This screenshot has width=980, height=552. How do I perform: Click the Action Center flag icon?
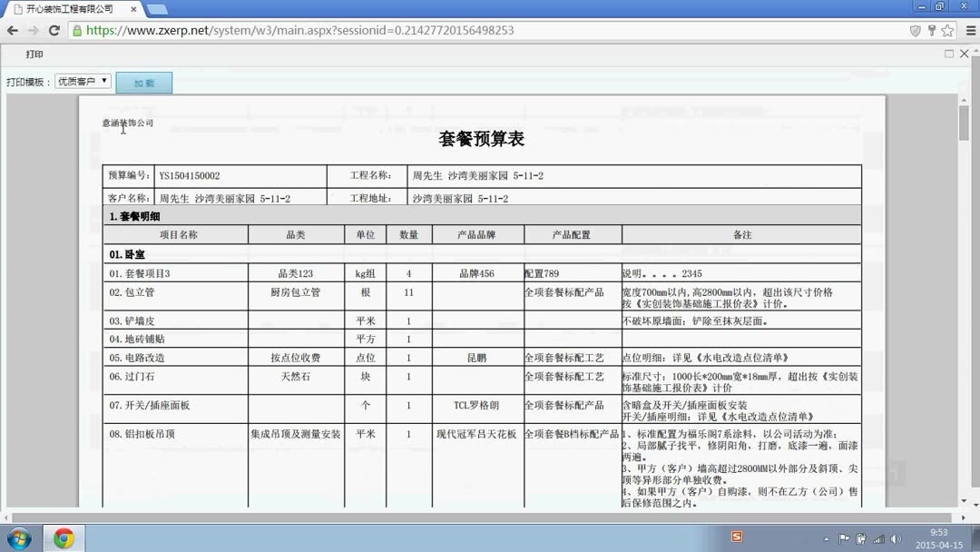pyautogui.click(x=845, y=537)
